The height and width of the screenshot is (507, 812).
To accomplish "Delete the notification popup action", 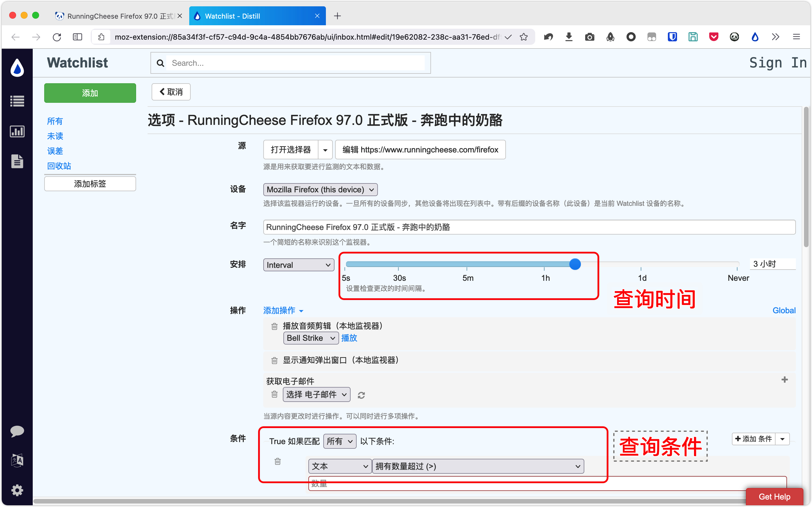I will coord(274,361).
